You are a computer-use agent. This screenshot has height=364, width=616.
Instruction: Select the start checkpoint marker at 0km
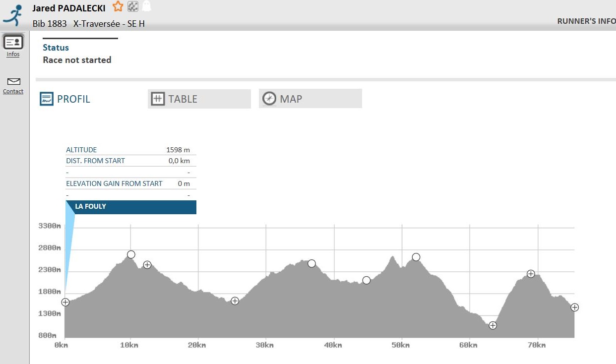click(65, 302)
